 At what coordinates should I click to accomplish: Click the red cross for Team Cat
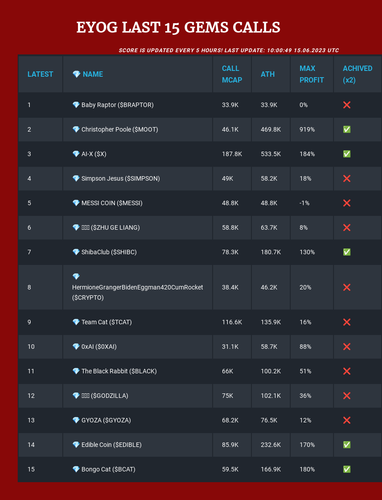click(347, 322)
